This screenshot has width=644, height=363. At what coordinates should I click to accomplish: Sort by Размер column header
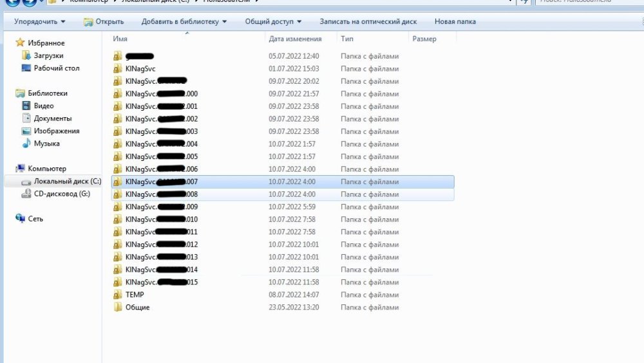424,39
